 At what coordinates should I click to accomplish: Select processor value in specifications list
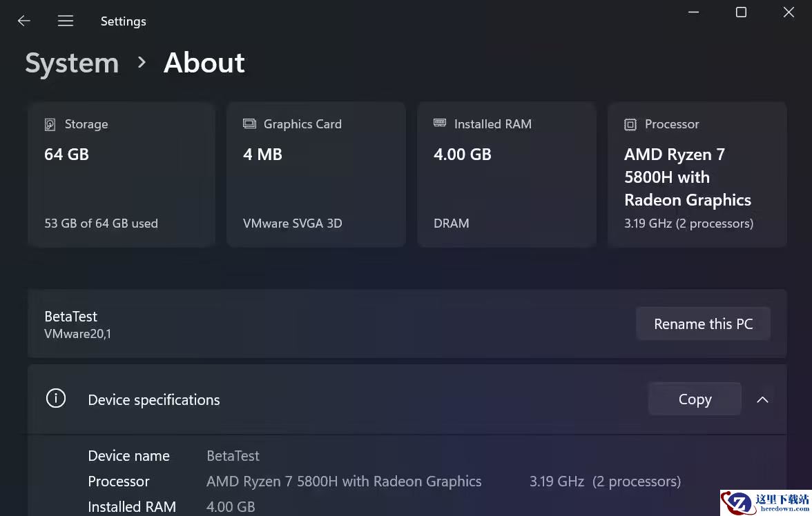coord(344,482)
